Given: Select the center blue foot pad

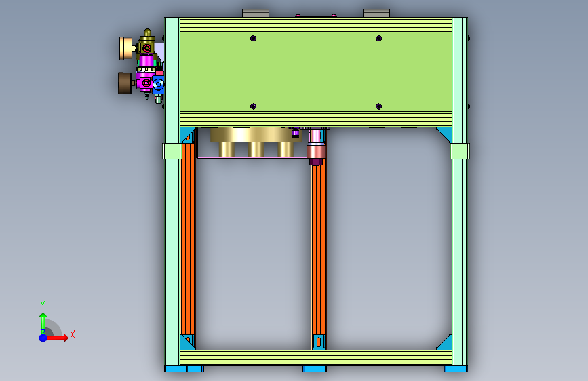Looking at the screenshot, I should [315, 369].
